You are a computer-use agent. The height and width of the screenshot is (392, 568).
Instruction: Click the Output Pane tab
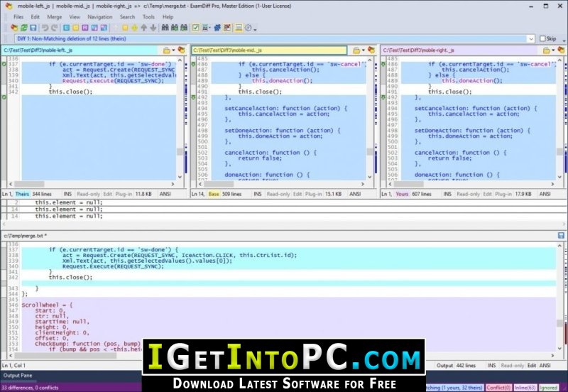pyautogui.click(x=18, y=376)
